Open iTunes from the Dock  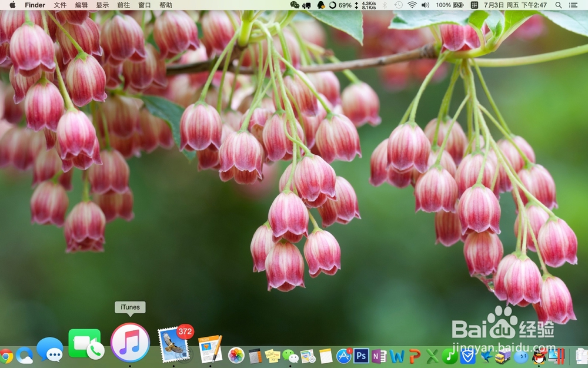[x=130, y=343]
